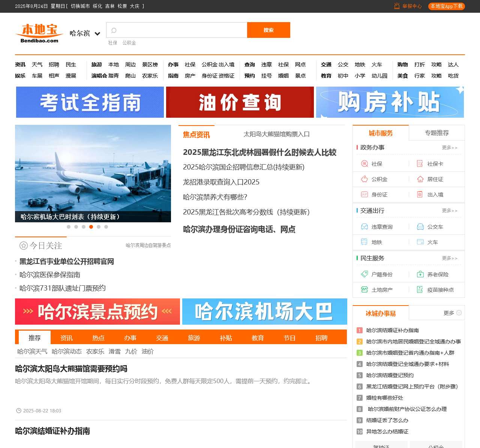This screenshot has height=448, width=480.
Task: Switch to the 热点 tab
Action: click(98, 338)
